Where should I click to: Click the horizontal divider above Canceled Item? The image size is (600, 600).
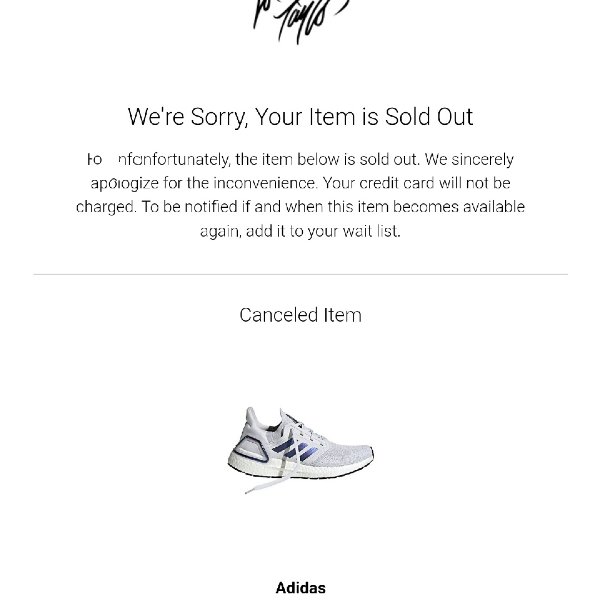(x=300, y=274)
